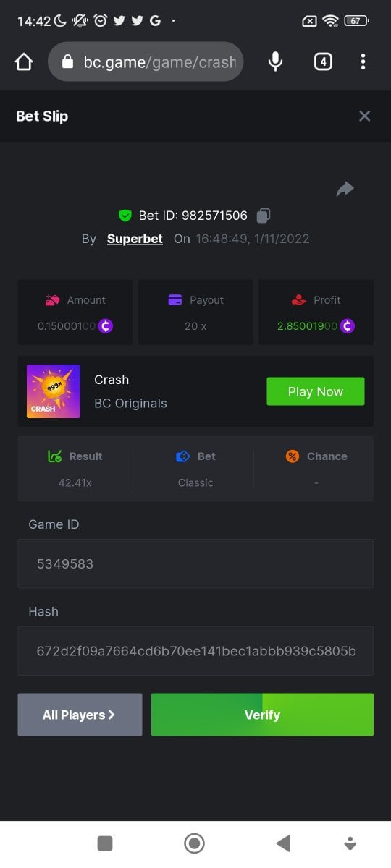Select the Hash value field

click(195, 651)
